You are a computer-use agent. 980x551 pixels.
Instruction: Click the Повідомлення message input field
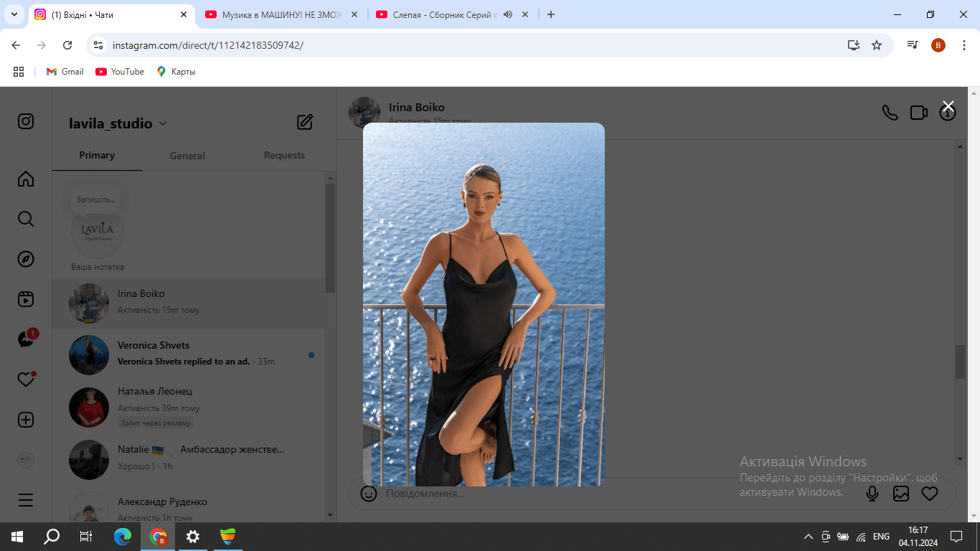(617, 494)
